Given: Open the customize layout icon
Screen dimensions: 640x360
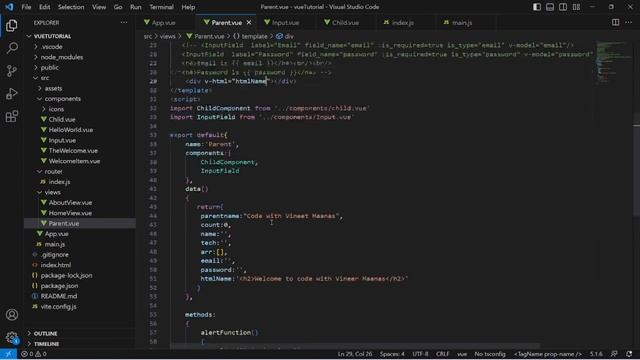Looking at the screenshot, I should click(x=576, y=7).
